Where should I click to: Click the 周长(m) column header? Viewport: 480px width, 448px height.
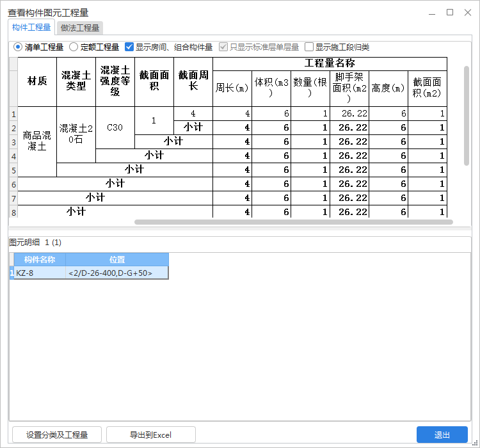(x=232, y=88)
